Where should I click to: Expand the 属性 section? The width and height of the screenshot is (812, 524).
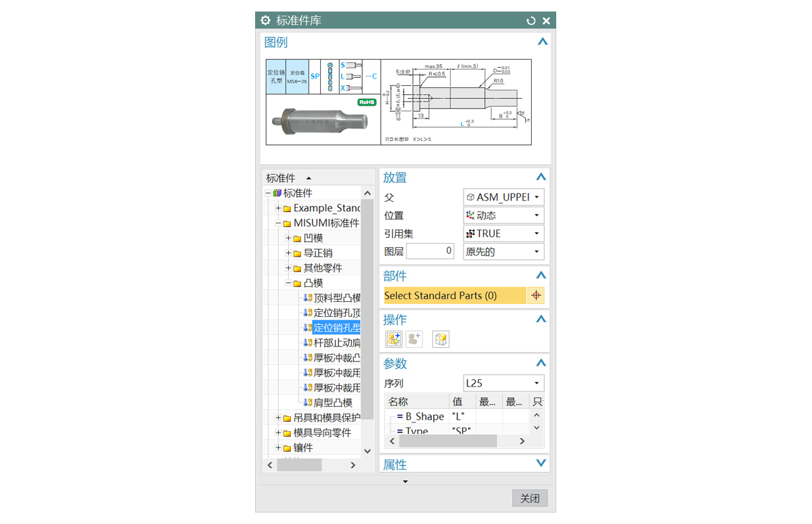[541, 464]
